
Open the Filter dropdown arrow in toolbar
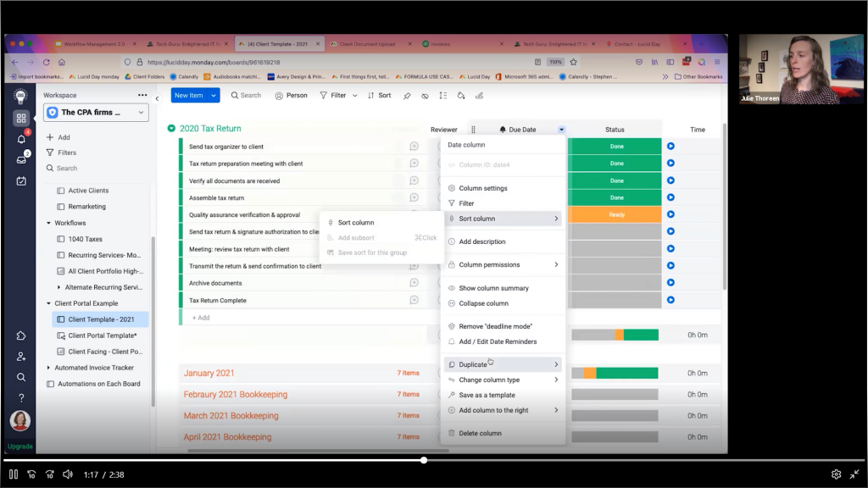(355, 96)
